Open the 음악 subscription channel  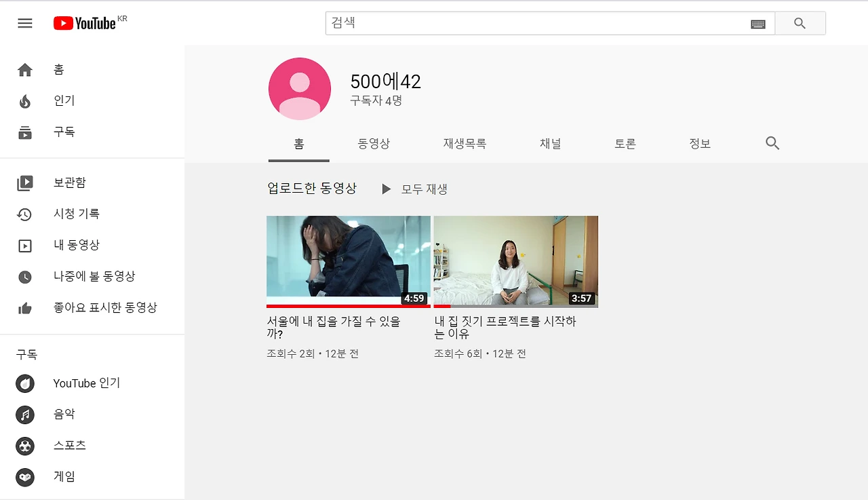64,415
